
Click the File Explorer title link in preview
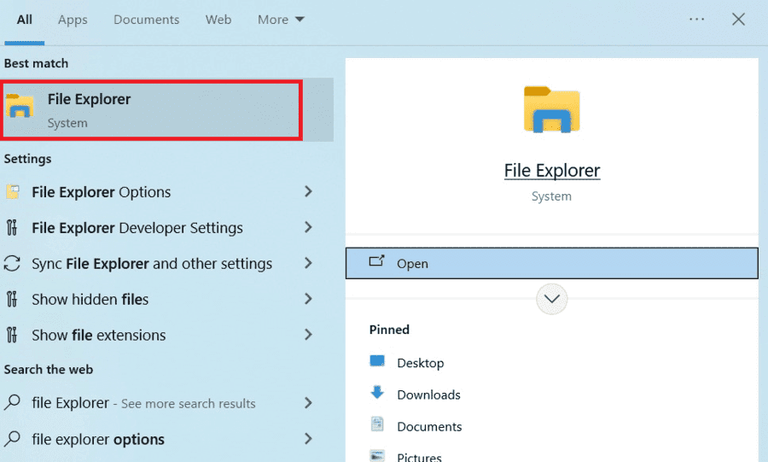click(x=552, y=170)
